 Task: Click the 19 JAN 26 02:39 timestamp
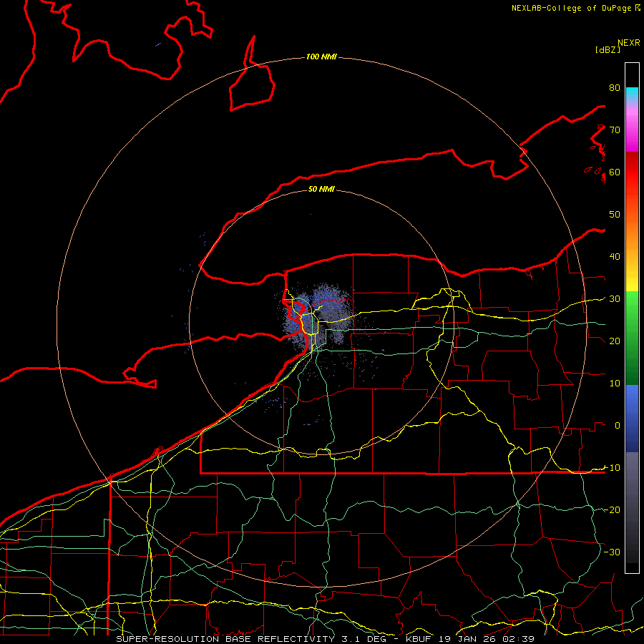point(487,639)
